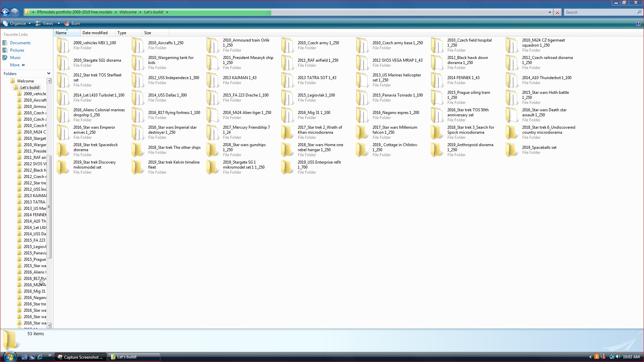Sort by Date modified column header
Viewport: 644px width, 362px height.
pos(98,33)
